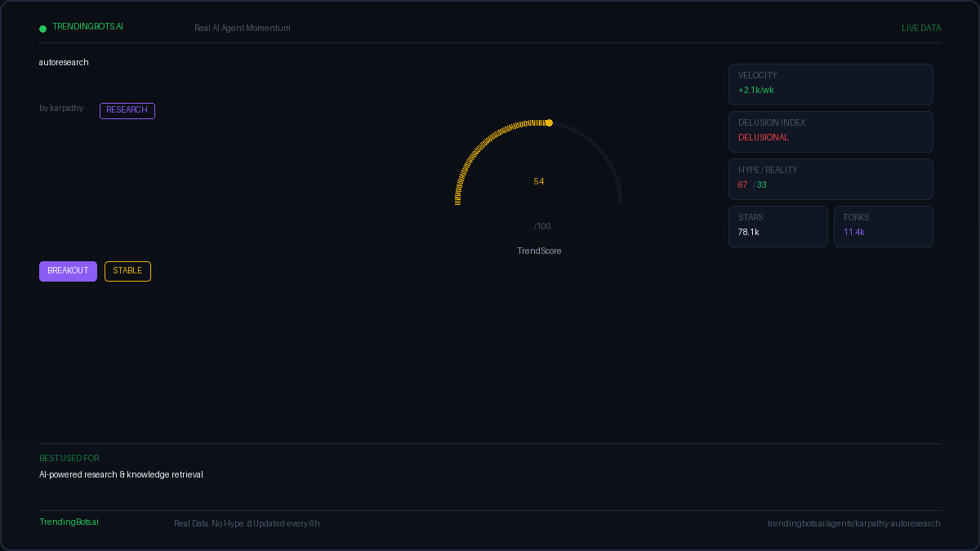
Task: Click the BREAKOUT badge
Action: point(68,271)
